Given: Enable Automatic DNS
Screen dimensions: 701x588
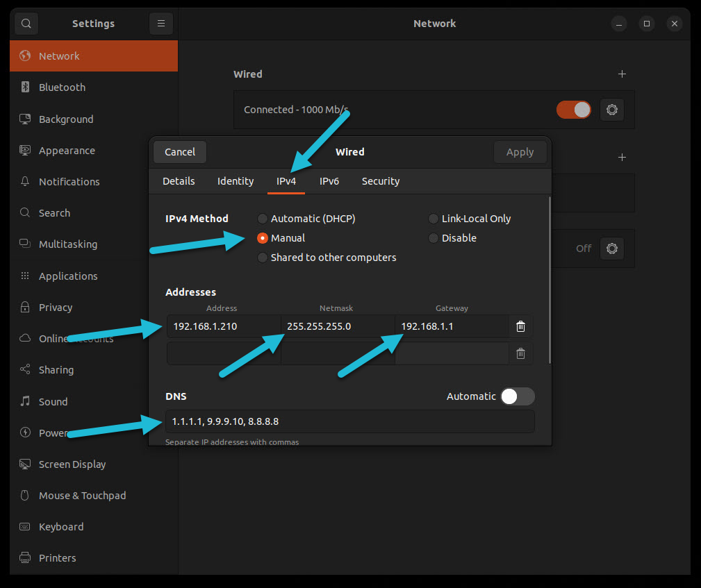Looking at the screenshot, I should [517, 396].
